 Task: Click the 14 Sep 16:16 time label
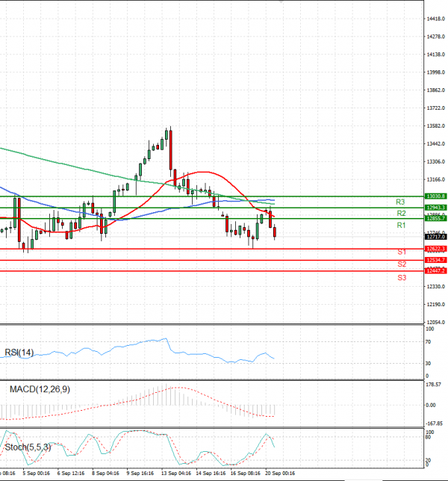[x=211, y=474]
